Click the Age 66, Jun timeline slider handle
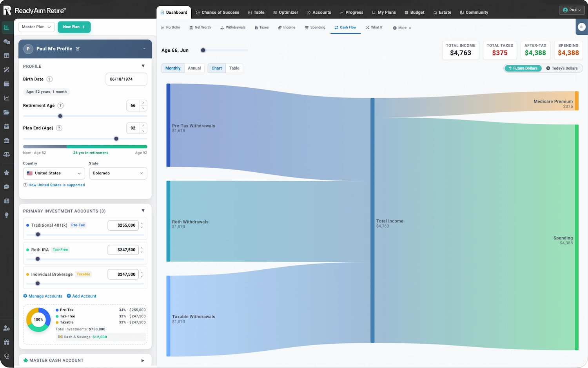 click(203, 50)
